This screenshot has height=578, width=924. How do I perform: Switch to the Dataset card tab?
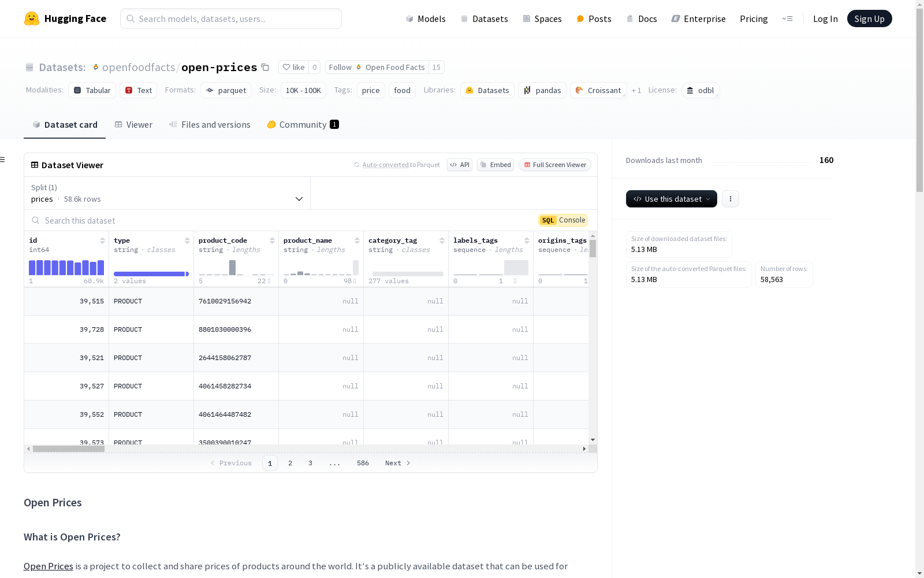(x=65, y=125)
